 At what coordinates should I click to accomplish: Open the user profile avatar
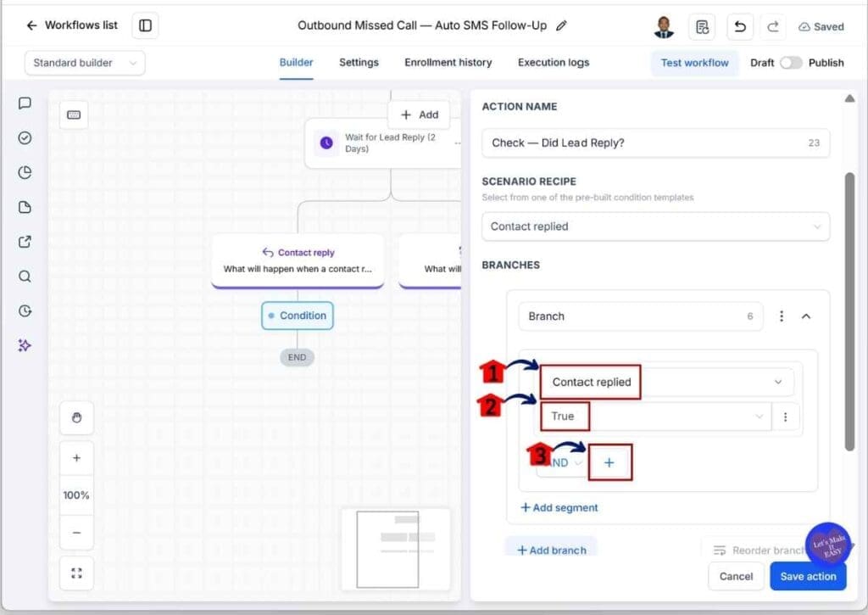coord(664,26)
